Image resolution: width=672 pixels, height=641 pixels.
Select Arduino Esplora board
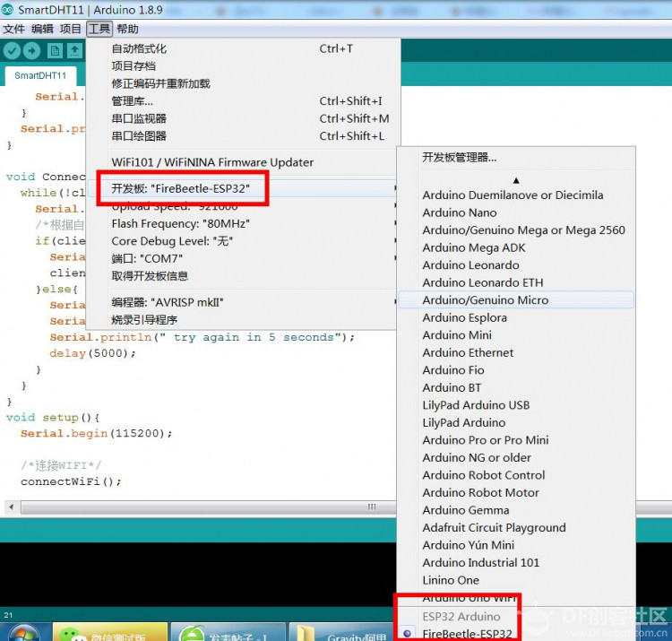tap(516, 318)
